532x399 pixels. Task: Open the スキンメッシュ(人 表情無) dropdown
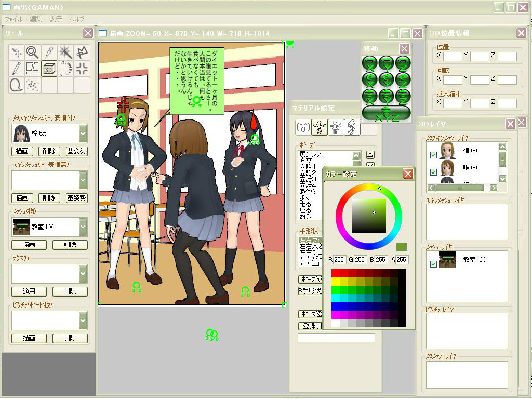click(83, 180)
